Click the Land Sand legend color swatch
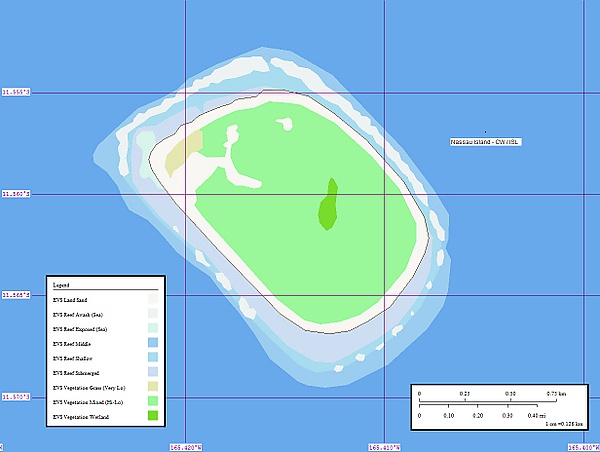600x452 pixels. pos(153,300)
